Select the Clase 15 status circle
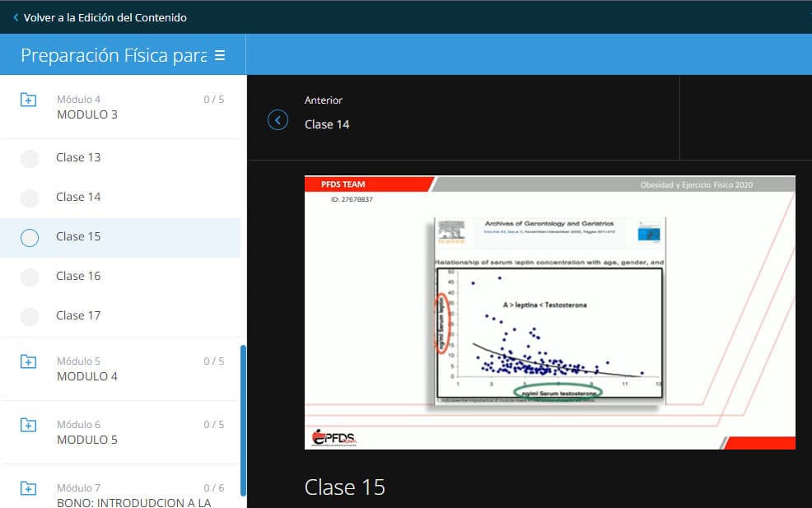The image size is (812, 508). [x=30, y=238]
